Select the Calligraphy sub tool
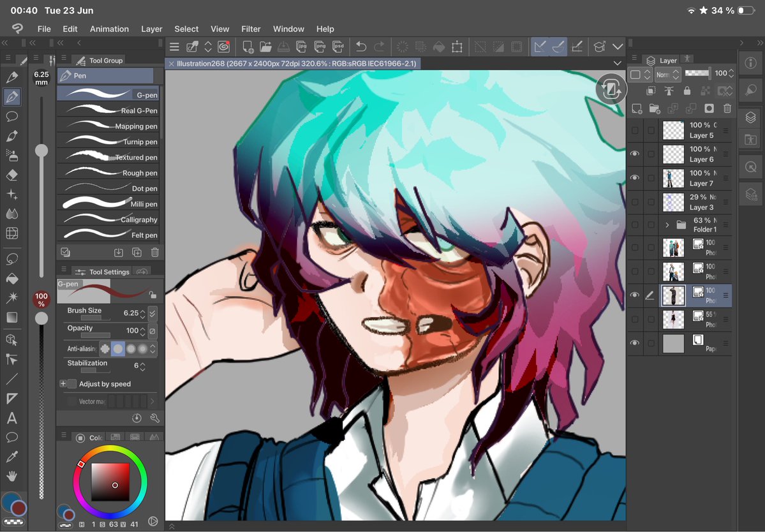This screenshot has height=532, width=765. 108,219
